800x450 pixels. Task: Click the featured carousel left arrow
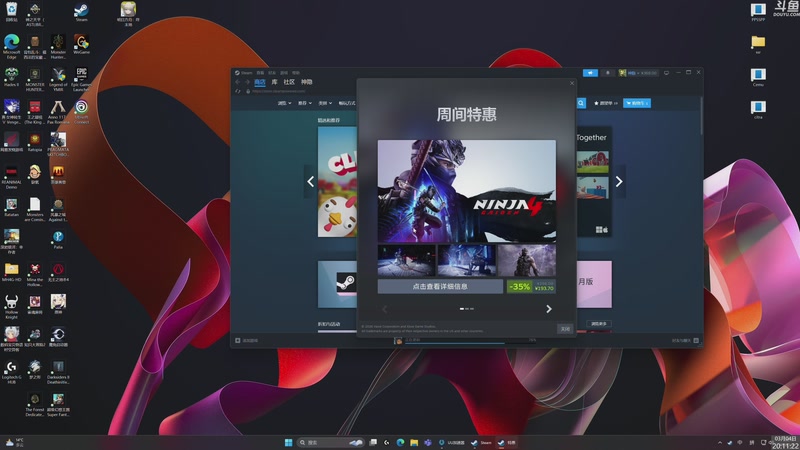click(x=310, y=181)
